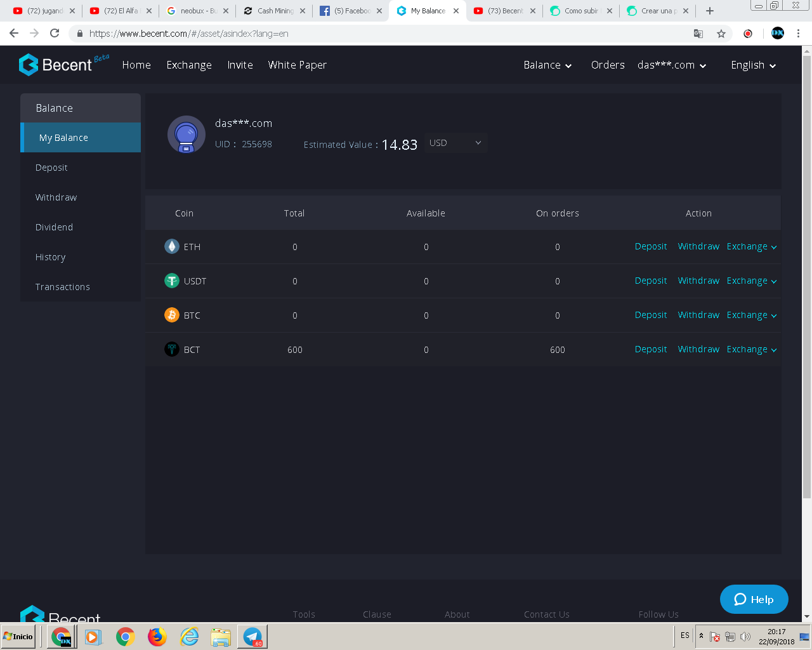
Task: Click the taskbar clock showing 20:17
Action: (x=776, y=637)
